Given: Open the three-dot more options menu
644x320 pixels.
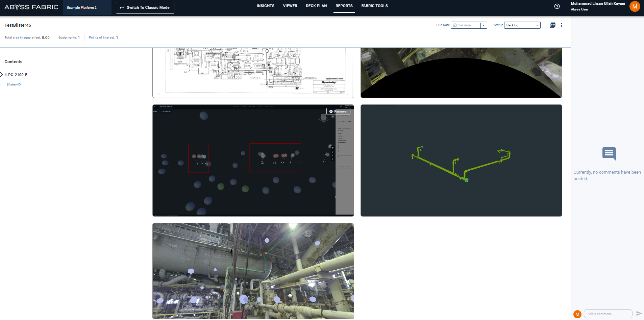Looking at the screenshot, I should [561, 25].
